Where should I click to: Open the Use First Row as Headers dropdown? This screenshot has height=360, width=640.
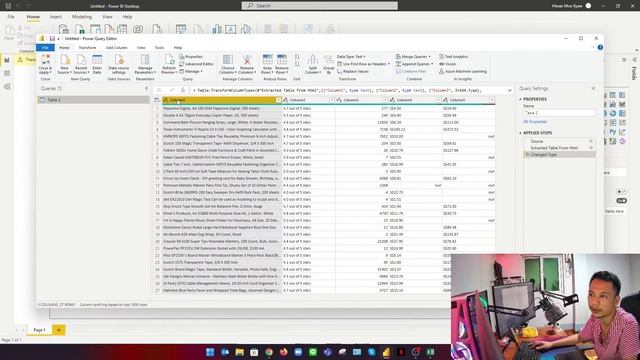pos(363,64)
